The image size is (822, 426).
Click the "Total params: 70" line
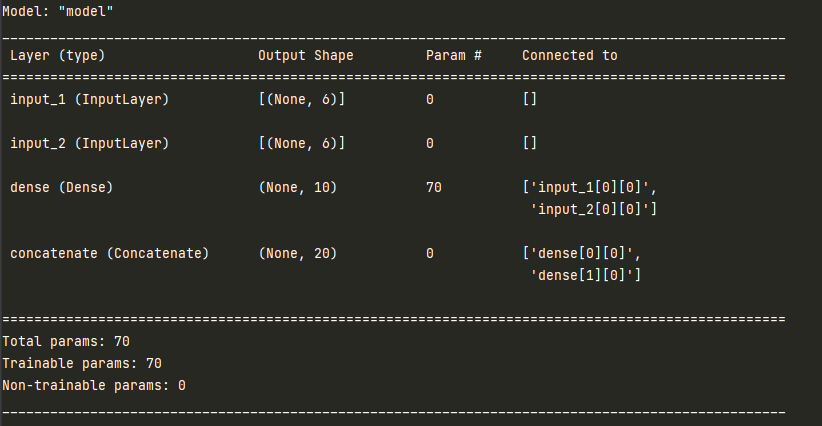(65, 341)
